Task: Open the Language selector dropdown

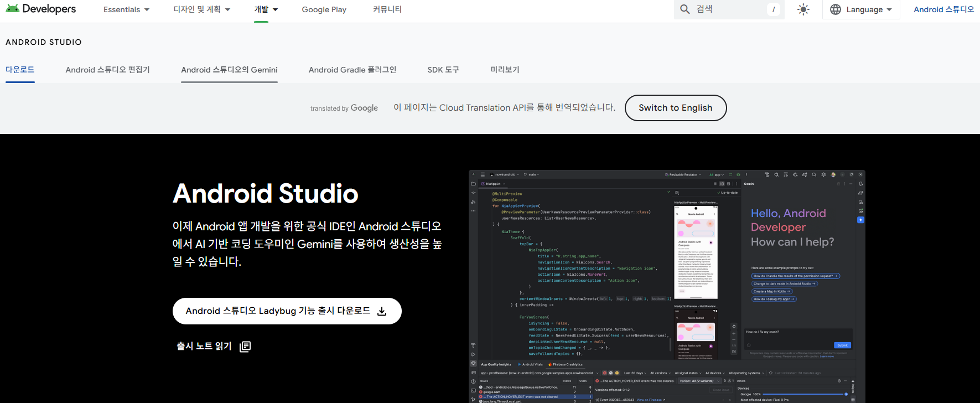Action: pos(861,9)
